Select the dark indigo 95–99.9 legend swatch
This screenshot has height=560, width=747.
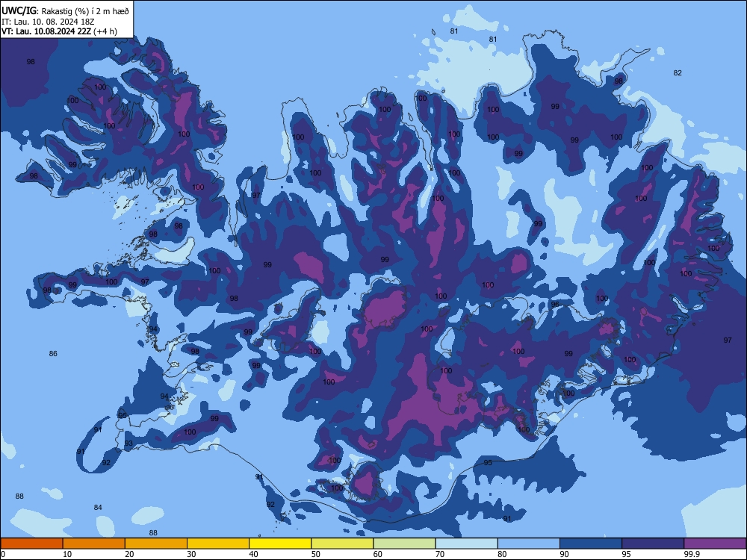point(653,544)
